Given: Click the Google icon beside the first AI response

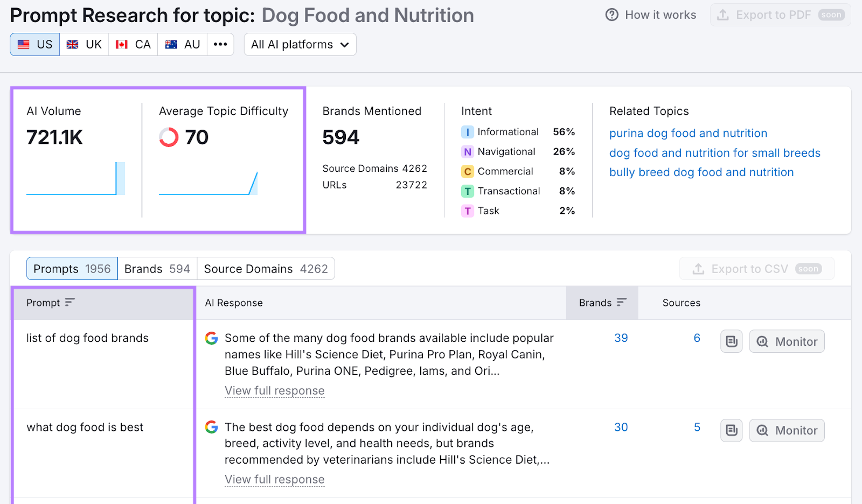Looking at the screenshot, I should 211,338.
